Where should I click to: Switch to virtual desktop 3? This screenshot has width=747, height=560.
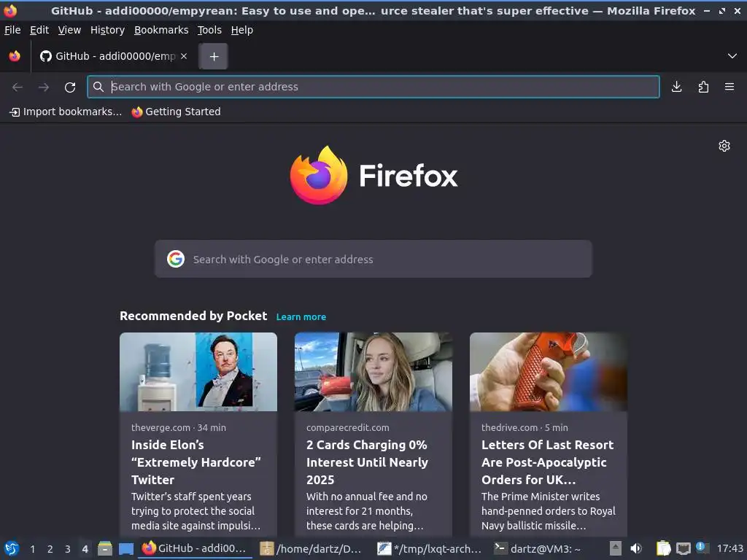(x=68, y=549)
